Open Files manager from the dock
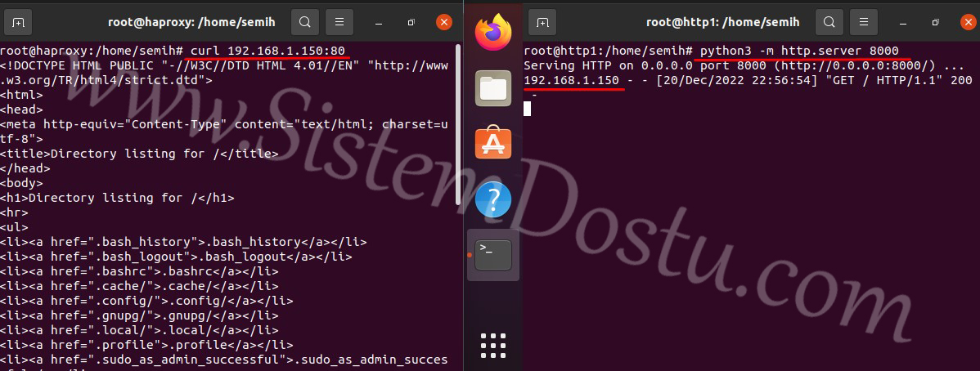This screenshot has height=371, width=980. point(493,88)
